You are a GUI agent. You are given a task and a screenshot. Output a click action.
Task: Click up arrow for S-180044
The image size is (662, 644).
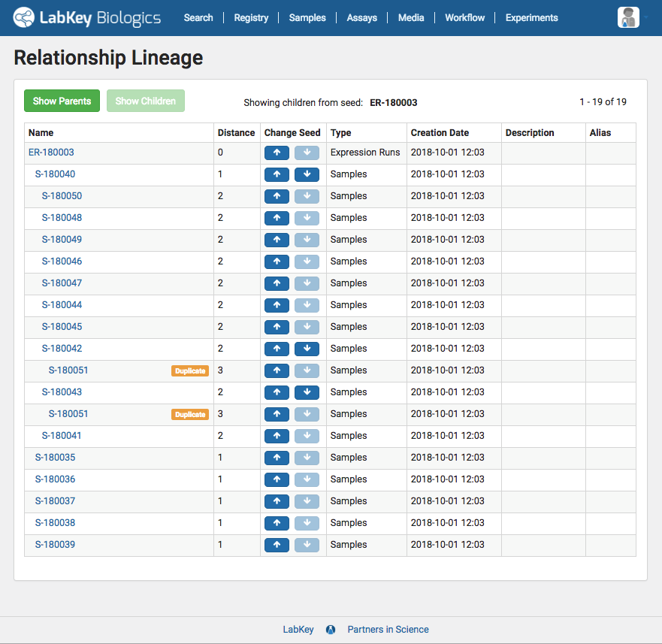277,305
